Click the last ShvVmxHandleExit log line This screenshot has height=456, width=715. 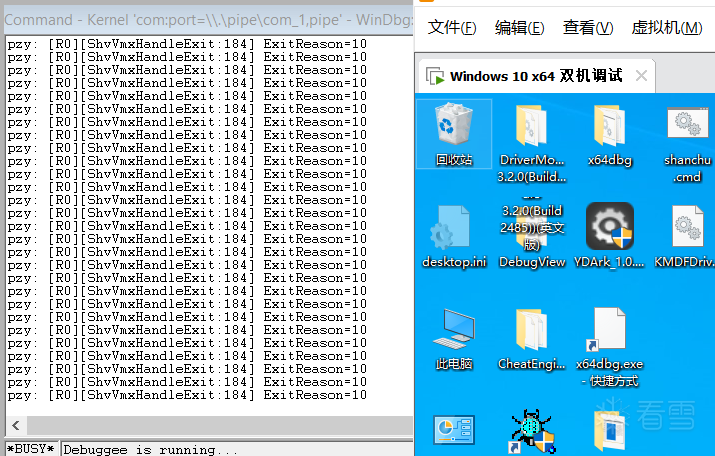[x=187, y=395]
